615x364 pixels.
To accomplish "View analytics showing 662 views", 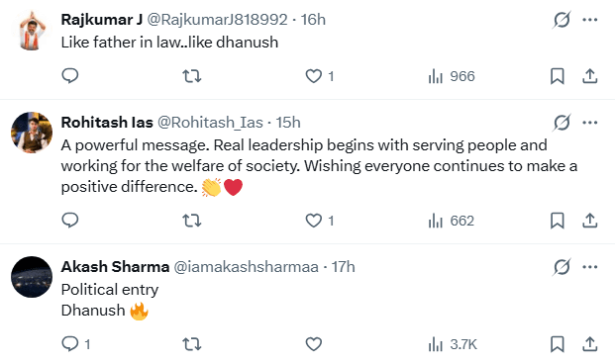I will [x=451, y=221].
